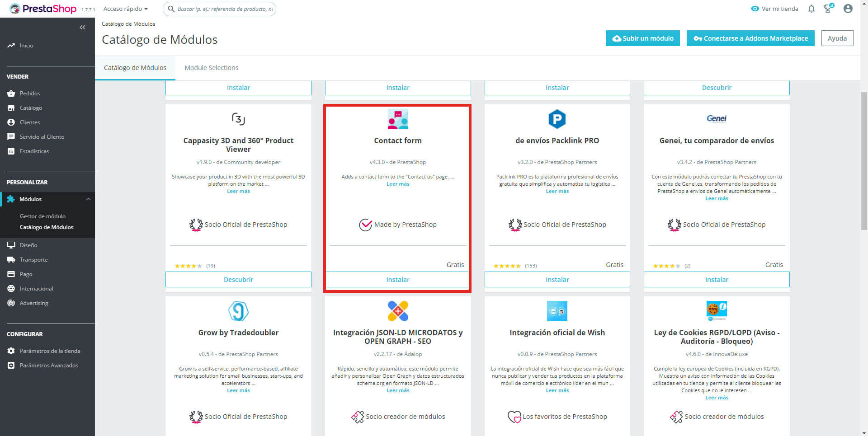Screen dimensions: 868x436
Task: Click the Wish integration module icon
Action: [x=557, y=311]
